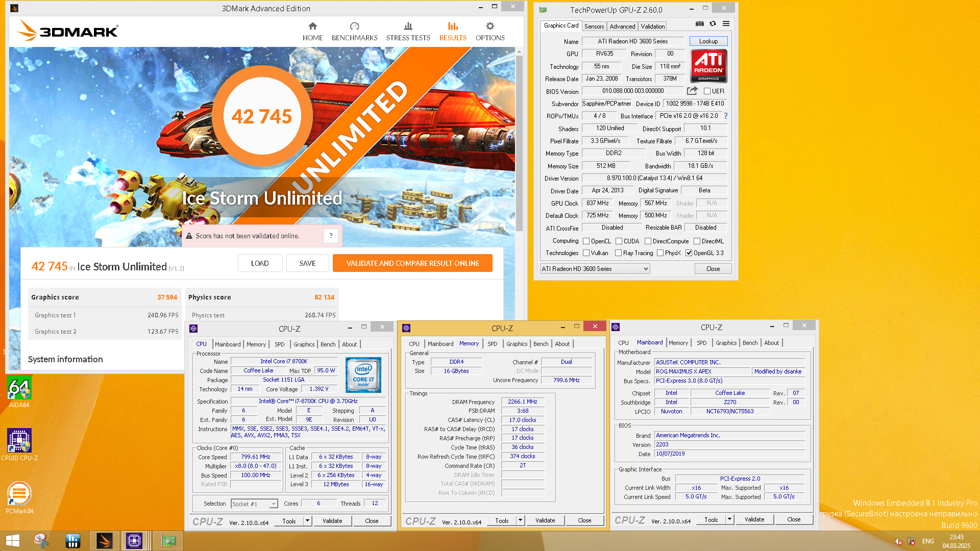980x551 pixels.
Task: Click the ATI Radeon logo in GPU-Z
Action: pyautogui.click(x=708, y=66)
